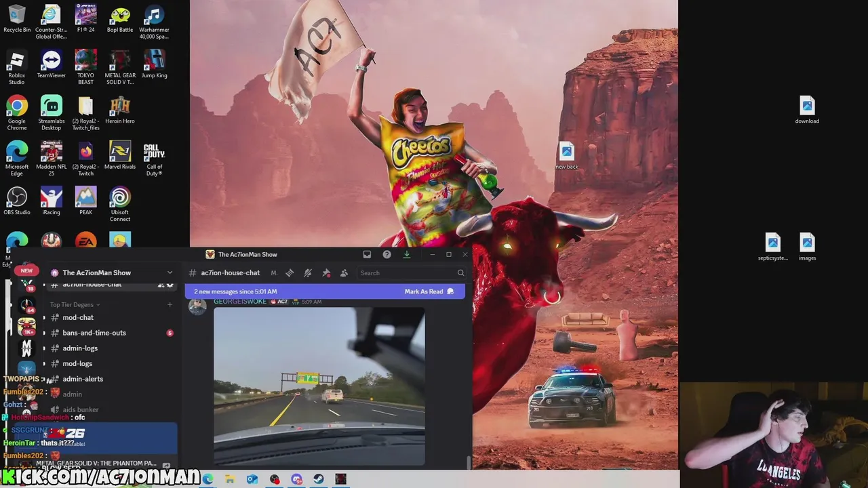Viewport: 868px width, 488px height.
Task: Open the Microsoft Edge desktop icon
Action: [17, 159]
